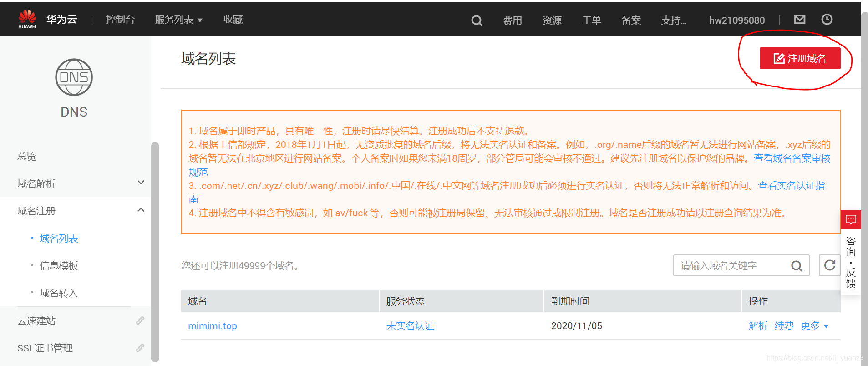Click 续费 for mimimi.top
Screen dimensions: 868x366
click(784, 326)
